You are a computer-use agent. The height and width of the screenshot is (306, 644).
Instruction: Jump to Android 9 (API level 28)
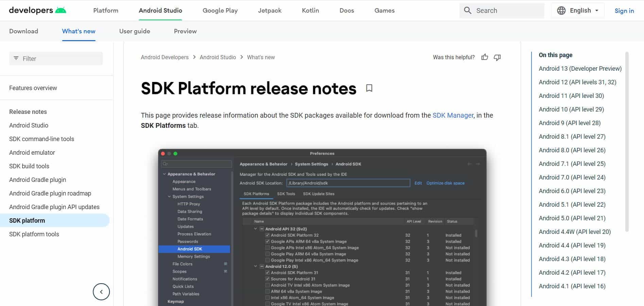coord(570,123)
